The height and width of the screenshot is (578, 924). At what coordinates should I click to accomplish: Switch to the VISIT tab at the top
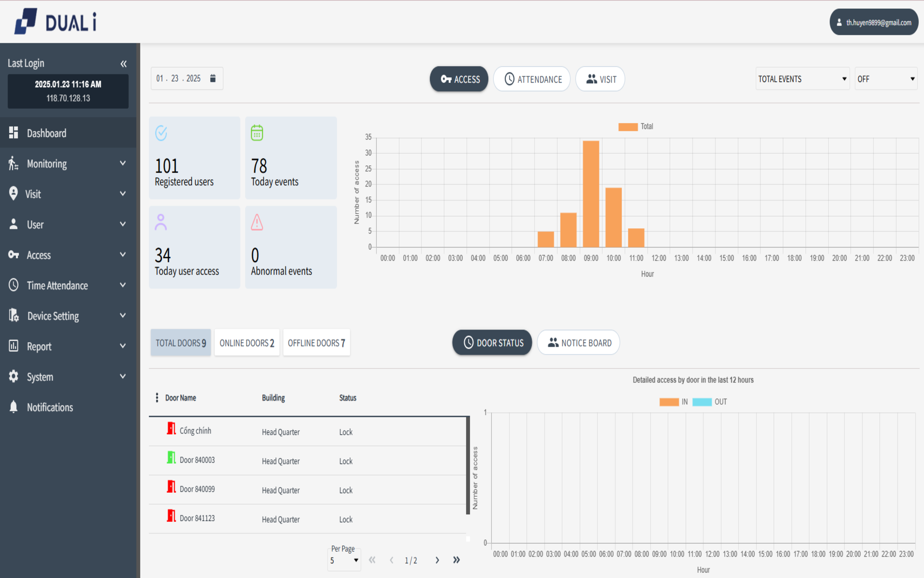pyautogui.click(x=600, y=79)
